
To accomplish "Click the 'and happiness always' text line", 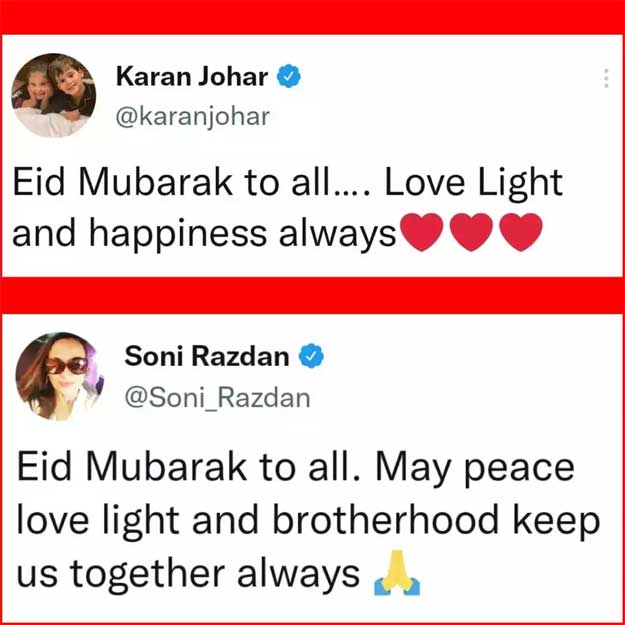I will [x=204, y=233].
